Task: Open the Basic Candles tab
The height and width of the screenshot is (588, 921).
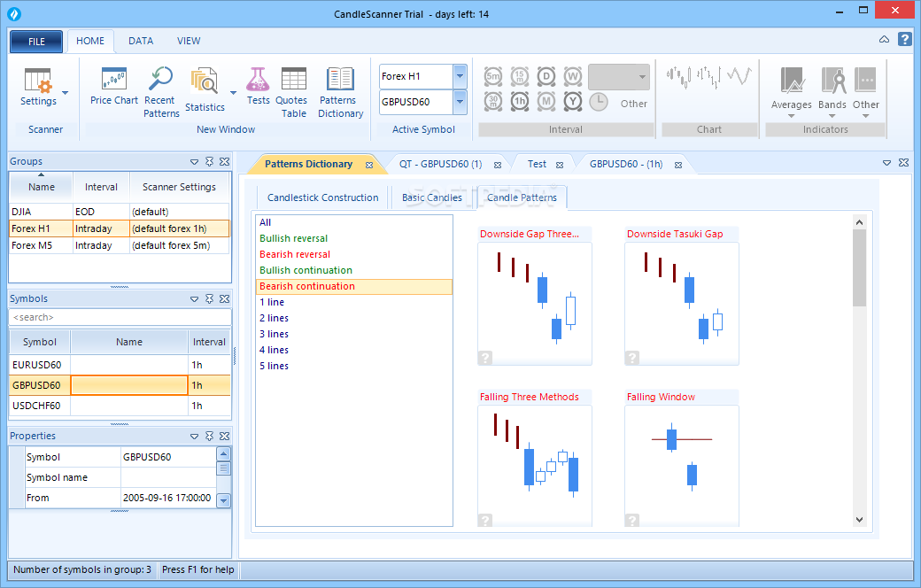Action: pos(432,198)
